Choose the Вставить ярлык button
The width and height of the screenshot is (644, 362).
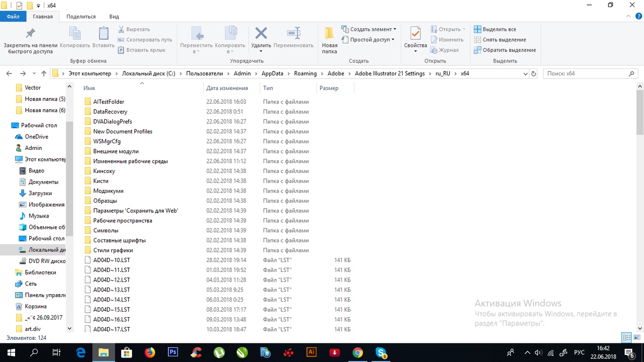[141, 50]
